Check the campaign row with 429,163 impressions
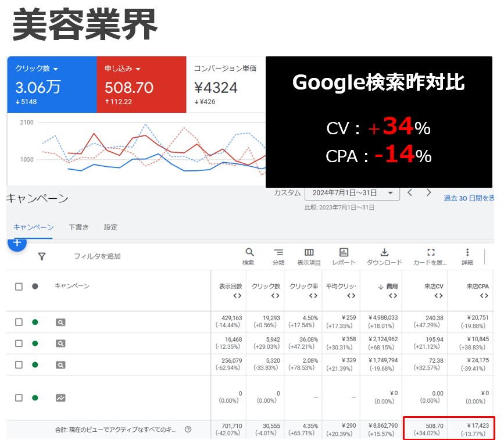Image resolution: width=504 pixels, height=440 pixels. pyautogui.click(x=19, y=322)
